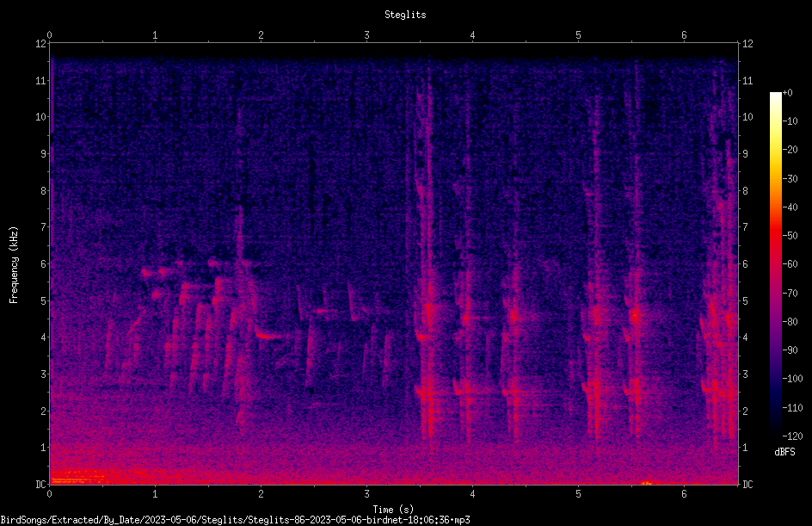Click the +0 label on color scale
This screenshot has width=812, height=526.
tap(787, 93)
